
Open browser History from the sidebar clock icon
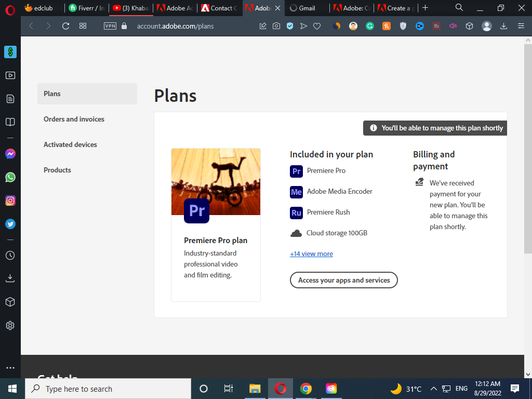pos(10,255)
